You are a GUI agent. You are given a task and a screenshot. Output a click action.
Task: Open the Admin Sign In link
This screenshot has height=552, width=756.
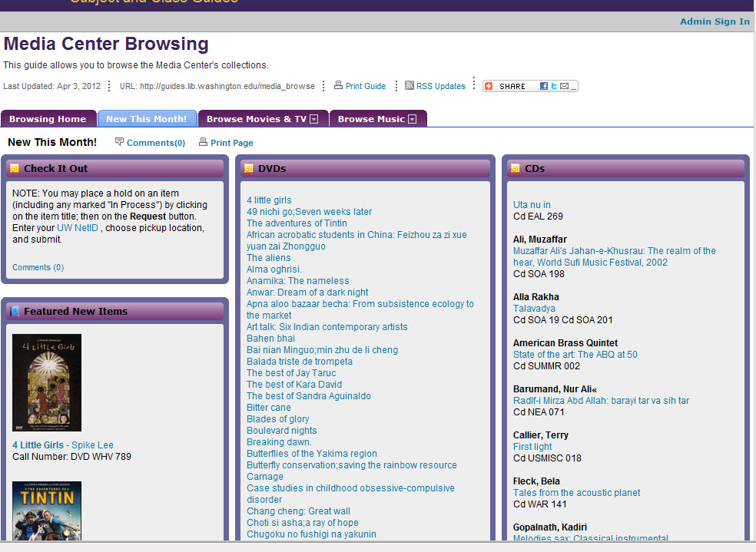pos(715,21)
